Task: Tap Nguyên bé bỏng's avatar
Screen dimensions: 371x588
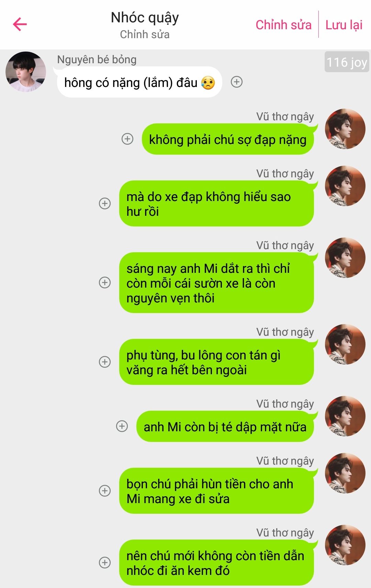Action: [26, 72]
